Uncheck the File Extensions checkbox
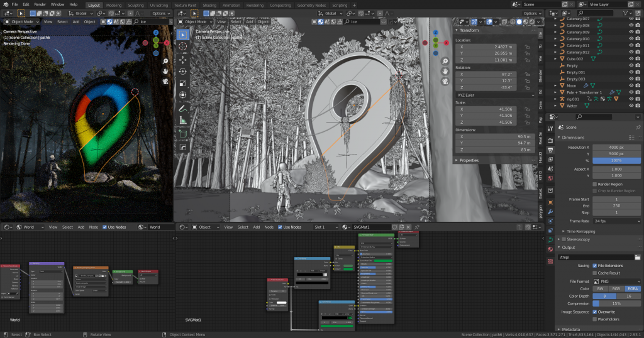This screenshot has height=338, width=644. 594,265
